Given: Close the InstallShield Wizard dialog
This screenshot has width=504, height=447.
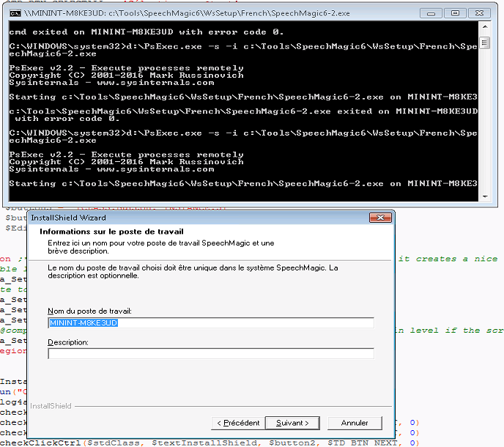Looking at the screenshot, I should click(380, 218).
